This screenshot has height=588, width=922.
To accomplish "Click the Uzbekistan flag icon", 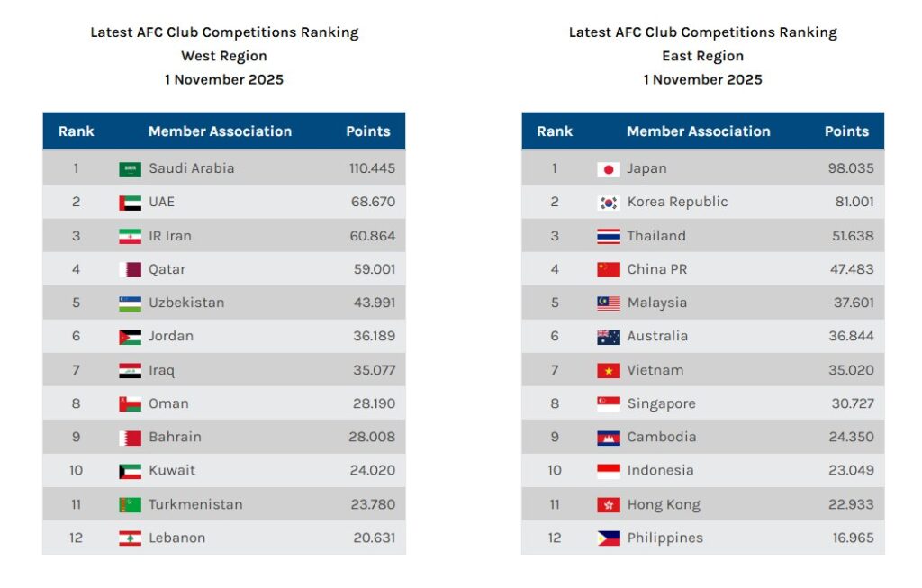I will (130, 303).
